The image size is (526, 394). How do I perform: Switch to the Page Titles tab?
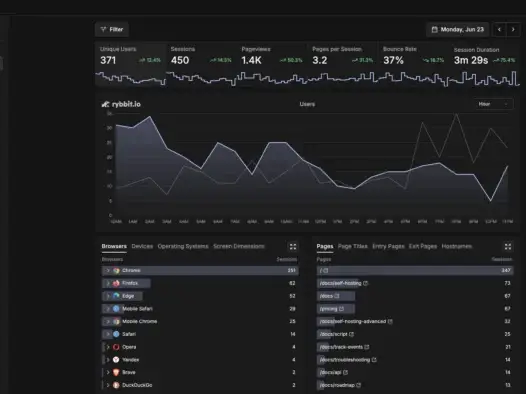pyautogui.click(x=353, y=246)
